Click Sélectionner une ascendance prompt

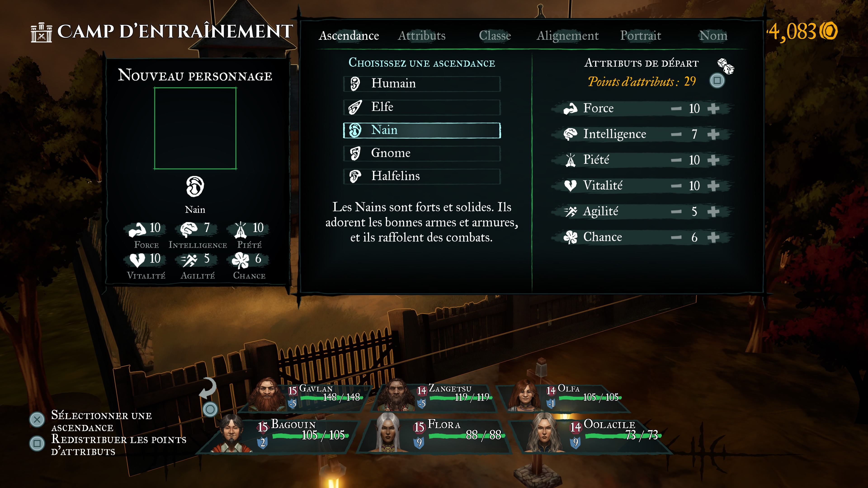101,421
